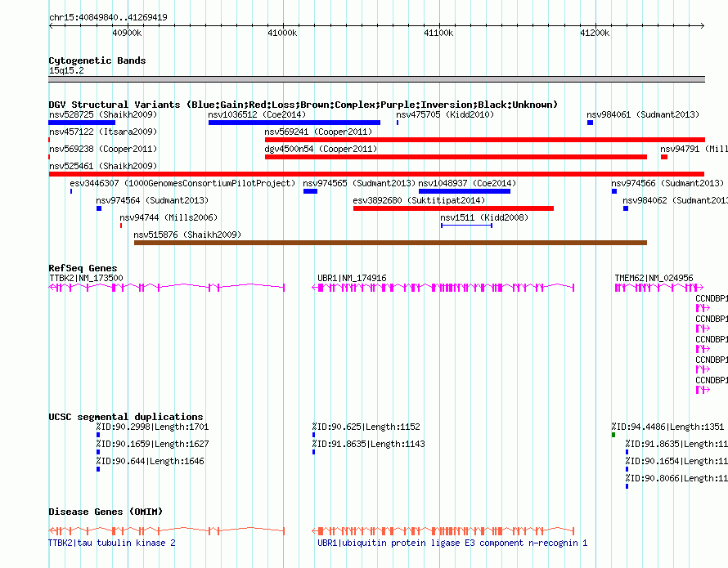Image resolution: width=728 pixels, height=568 pixels.
Task: Open the TTBK2|tau tubulin kinase 2 link
Action: (112, 543)
